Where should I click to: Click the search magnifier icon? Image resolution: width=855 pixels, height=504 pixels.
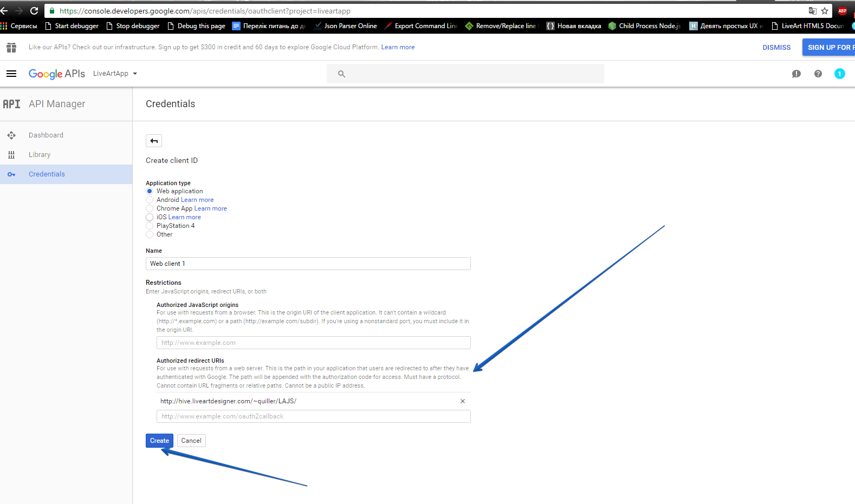point(341,74)
